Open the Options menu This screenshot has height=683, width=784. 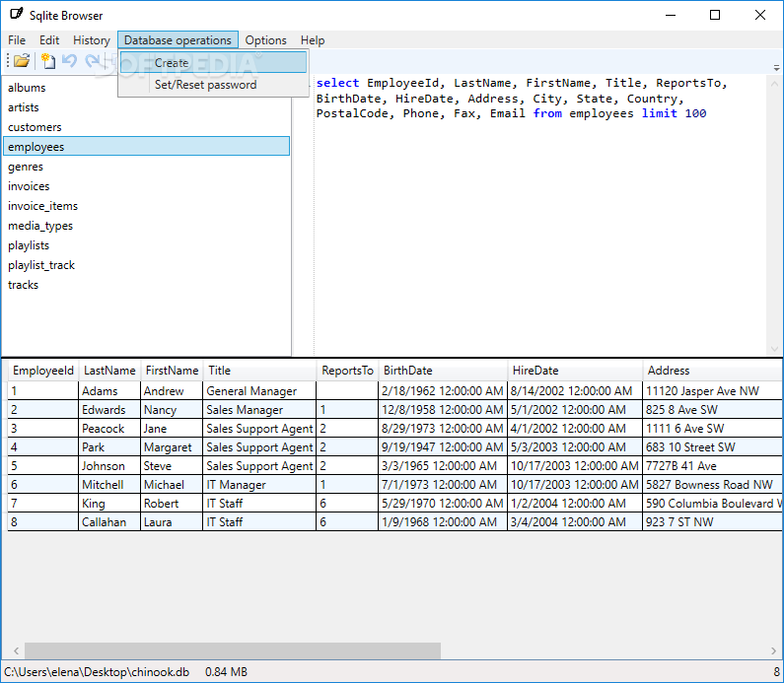[x=265, y=40]
